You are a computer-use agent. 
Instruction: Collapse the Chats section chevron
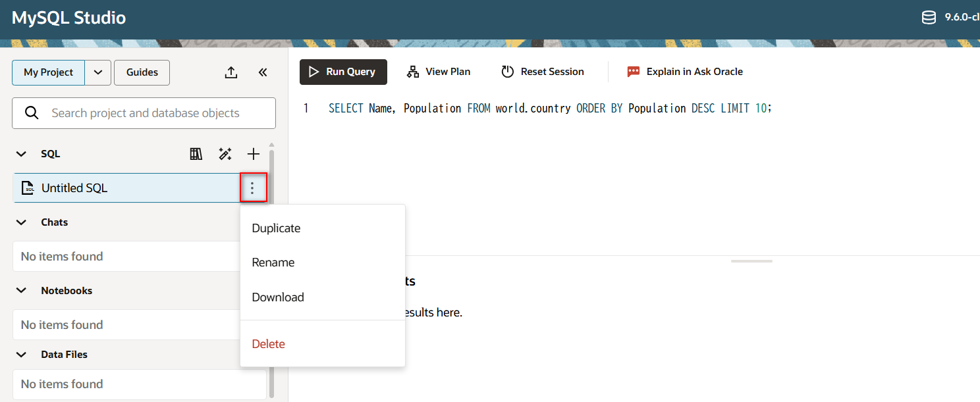[22, 222]
